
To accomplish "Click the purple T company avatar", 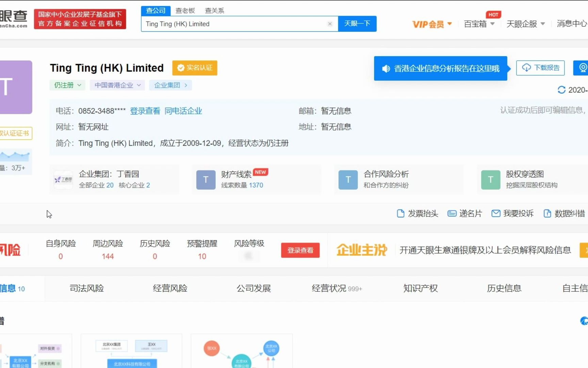I will (16, 87).
